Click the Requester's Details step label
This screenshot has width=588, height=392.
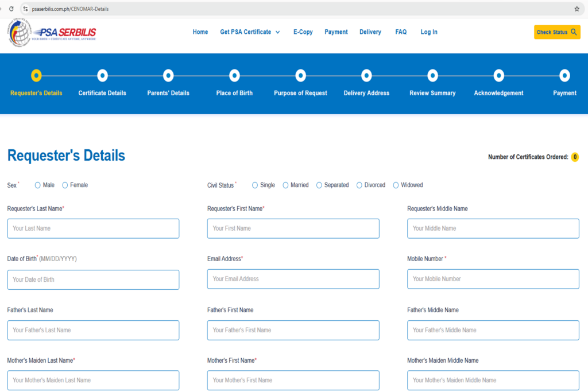point(36,93)
